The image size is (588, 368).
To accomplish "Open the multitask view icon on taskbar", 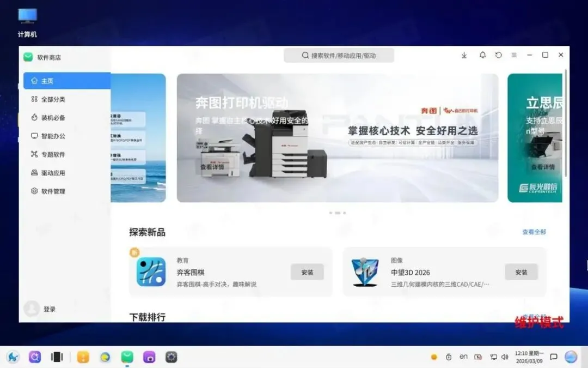I will [x=57, y=357].
